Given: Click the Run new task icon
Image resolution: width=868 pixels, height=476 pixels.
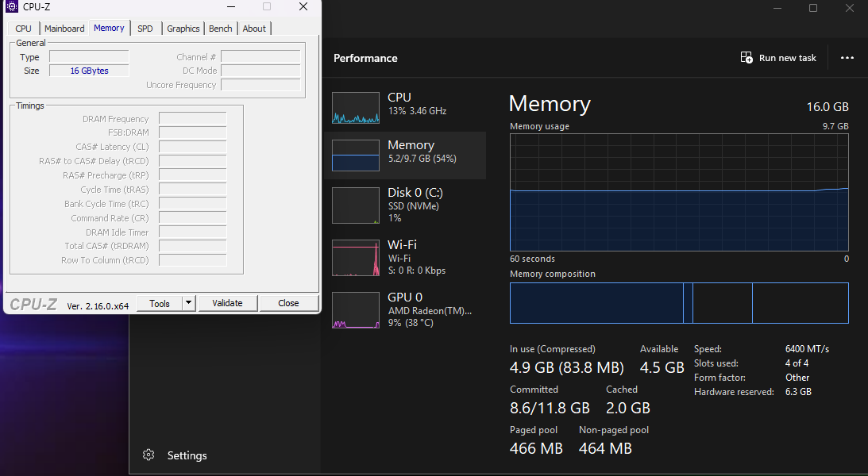Looking at the screenshot, I should pyautogui.click(x=746, y=58).
